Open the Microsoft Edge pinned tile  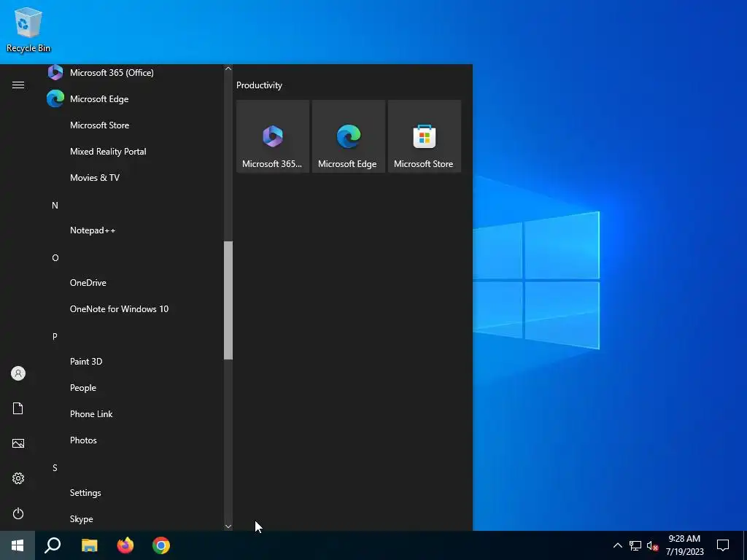(x=349, y=136)
